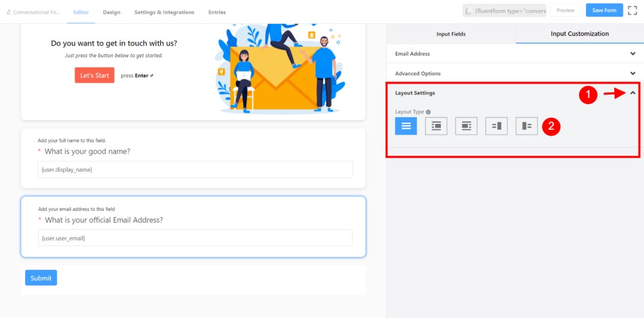Switch to the Input Fields tab

(x=451, y=34)
